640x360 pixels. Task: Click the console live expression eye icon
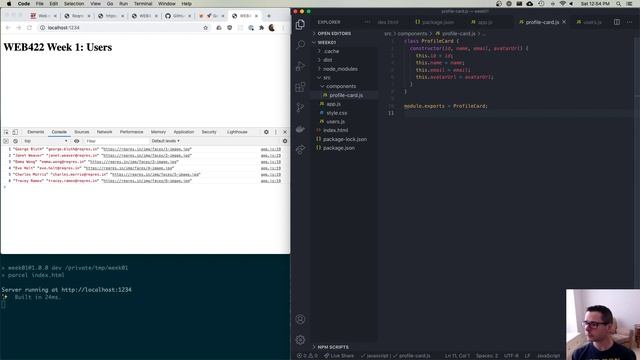tap(76, 141)
